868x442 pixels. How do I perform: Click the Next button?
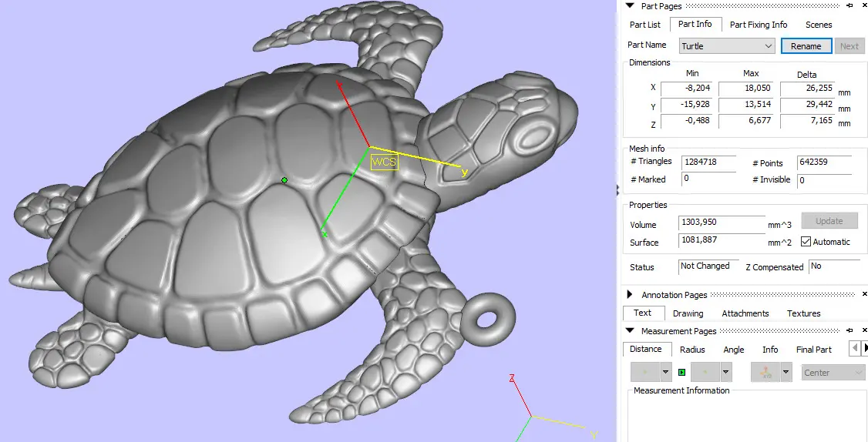click(x=849, y=46)
